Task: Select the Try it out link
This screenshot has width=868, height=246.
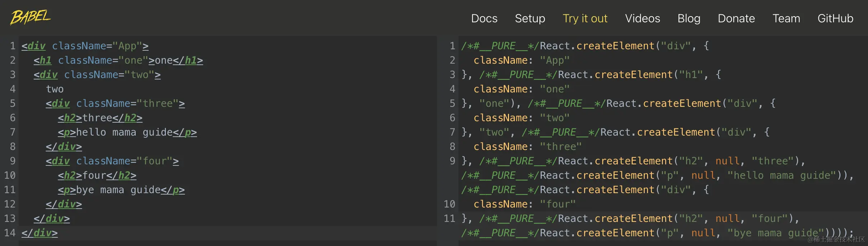Action: (x=585, y=18)
